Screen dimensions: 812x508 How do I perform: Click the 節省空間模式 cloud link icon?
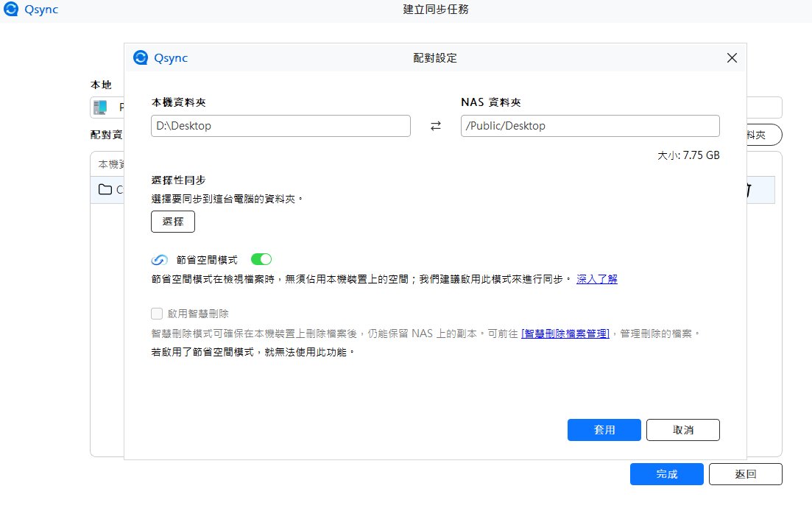tap(160, 260)
